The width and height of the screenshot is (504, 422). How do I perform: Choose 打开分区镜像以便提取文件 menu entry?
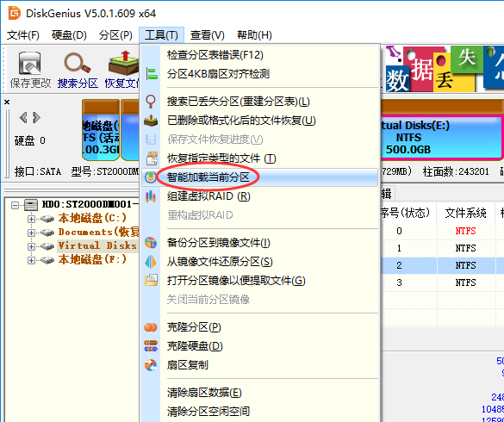[x=259, y=281]
